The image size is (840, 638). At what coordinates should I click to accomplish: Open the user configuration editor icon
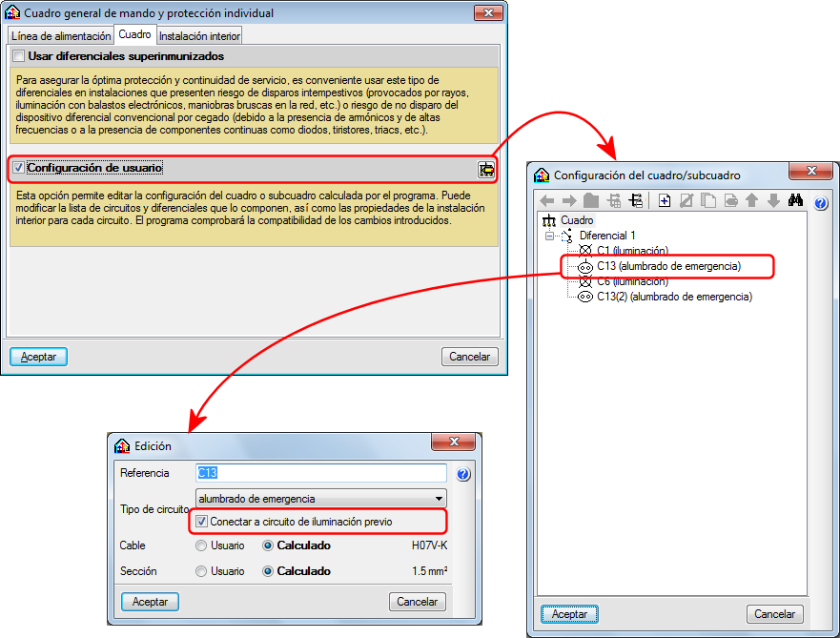486,170
